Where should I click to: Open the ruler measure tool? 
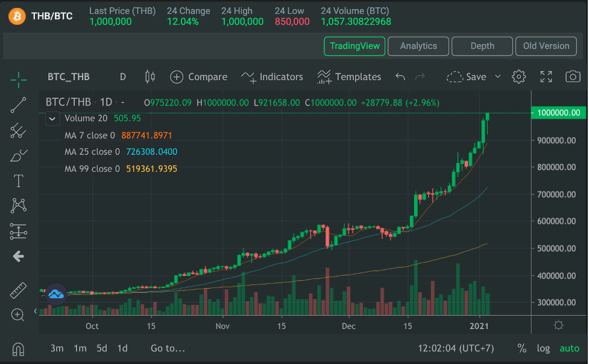pos(19,290)
